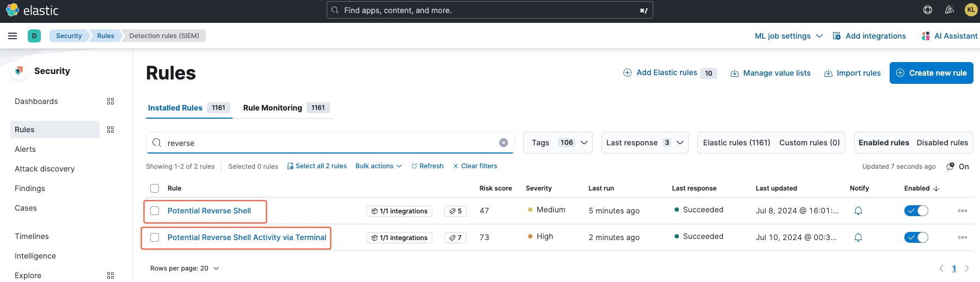The height and width of the screenshot is (282, 980).
Task: Open the Tags filter dropdown
Action: coord(558,143)
